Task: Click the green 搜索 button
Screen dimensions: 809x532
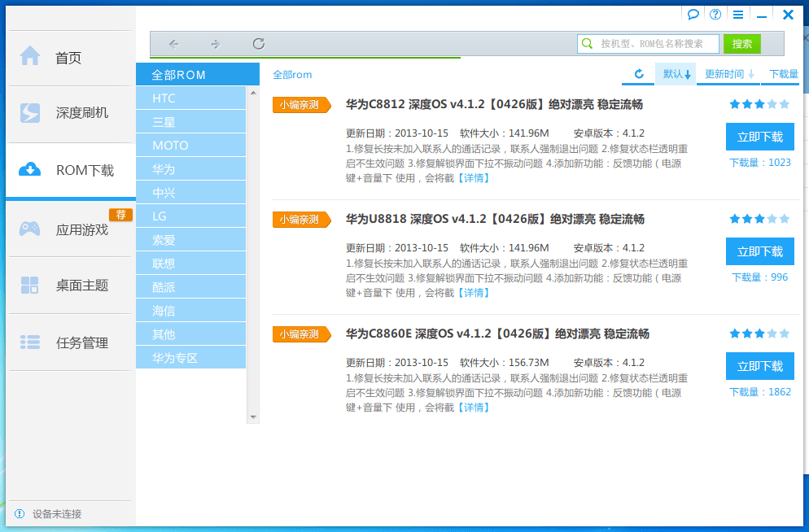Action: (742, 44)
